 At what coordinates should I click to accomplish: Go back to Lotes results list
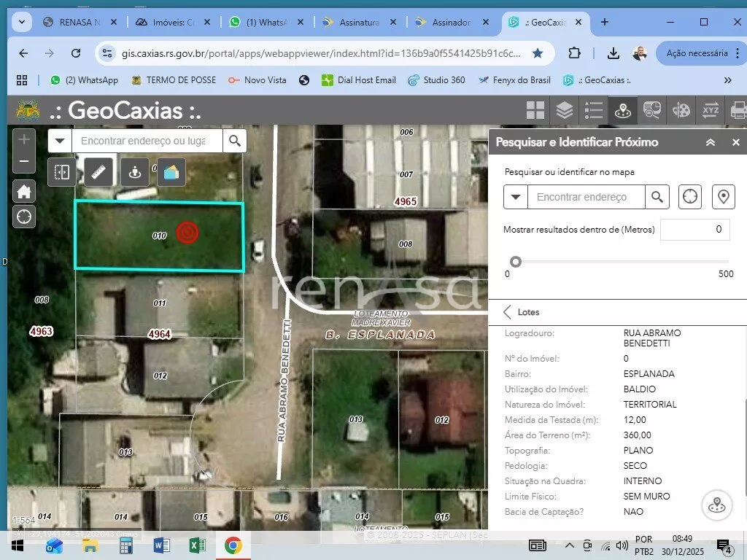(x=508, y=312)
